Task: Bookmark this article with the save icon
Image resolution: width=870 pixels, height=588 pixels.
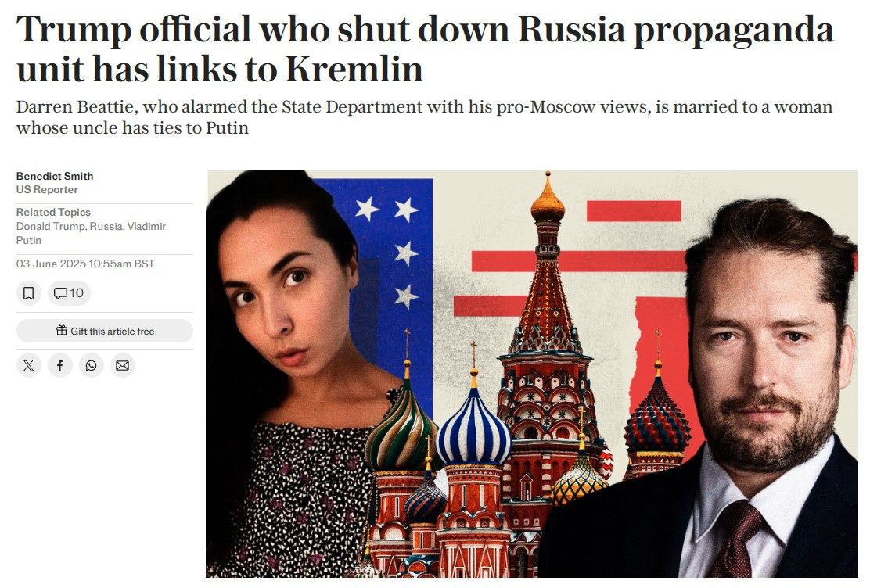Action: pyautogui.click(x=28, y=293)
